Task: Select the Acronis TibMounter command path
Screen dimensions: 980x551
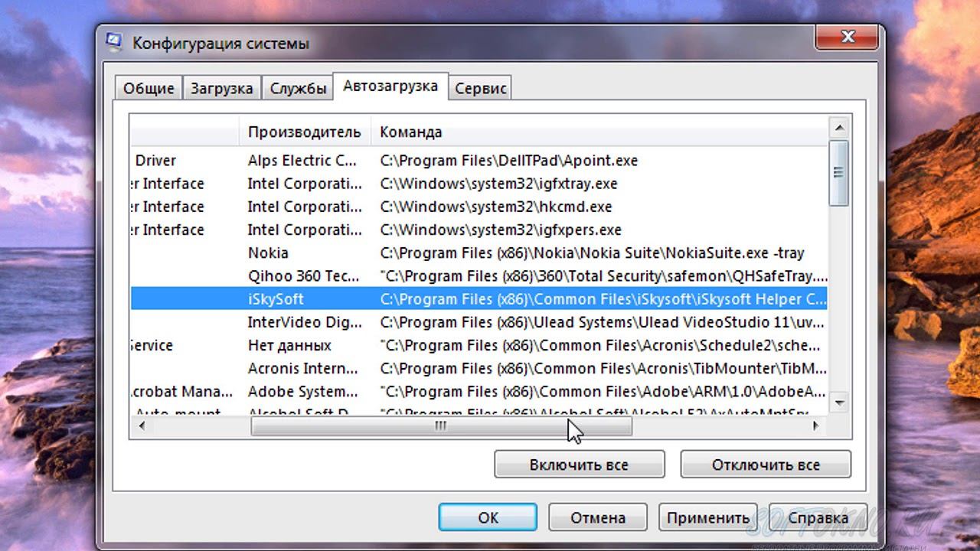Action: (x=603, y=368)
